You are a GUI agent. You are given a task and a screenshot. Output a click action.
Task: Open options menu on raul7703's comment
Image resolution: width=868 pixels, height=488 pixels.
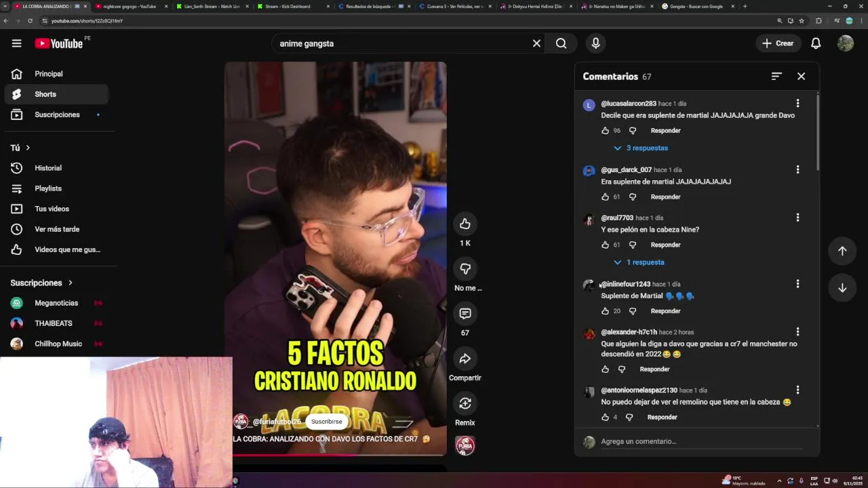tap(797, 218)
